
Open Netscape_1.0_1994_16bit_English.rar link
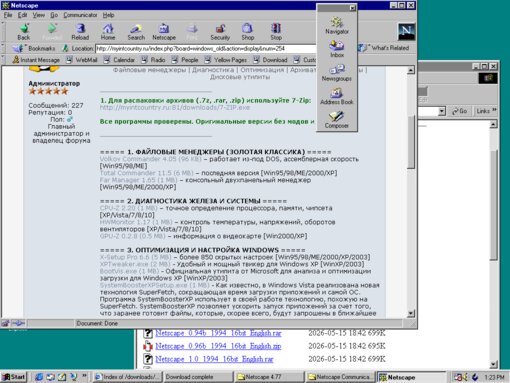[x=214, y=359]
